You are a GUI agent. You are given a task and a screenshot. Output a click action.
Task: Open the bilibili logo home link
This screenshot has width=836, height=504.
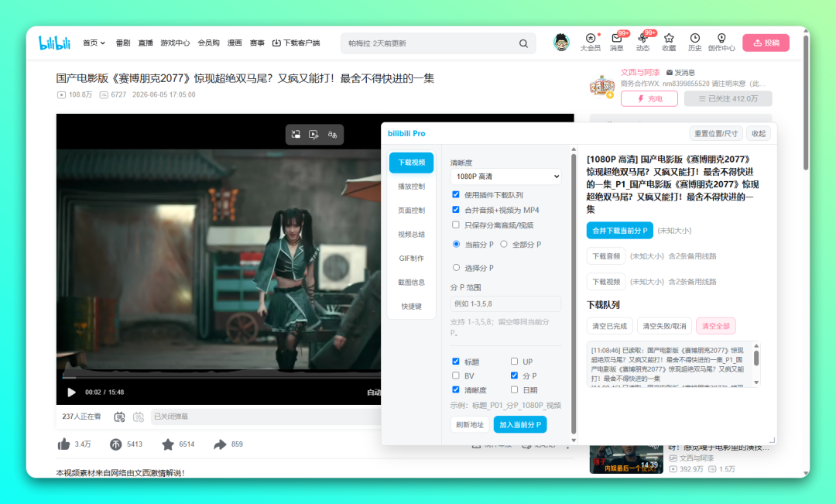(54, 43)
